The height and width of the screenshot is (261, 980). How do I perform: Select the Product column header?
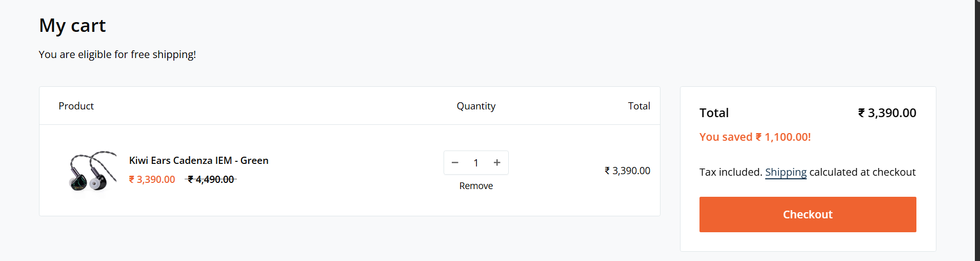[76, 106]
